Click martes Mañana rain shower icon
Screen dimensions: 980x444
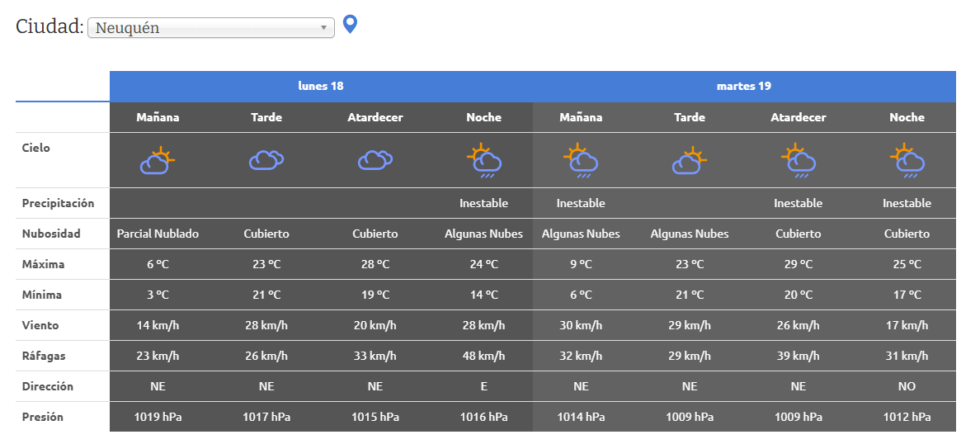point(581,161)
